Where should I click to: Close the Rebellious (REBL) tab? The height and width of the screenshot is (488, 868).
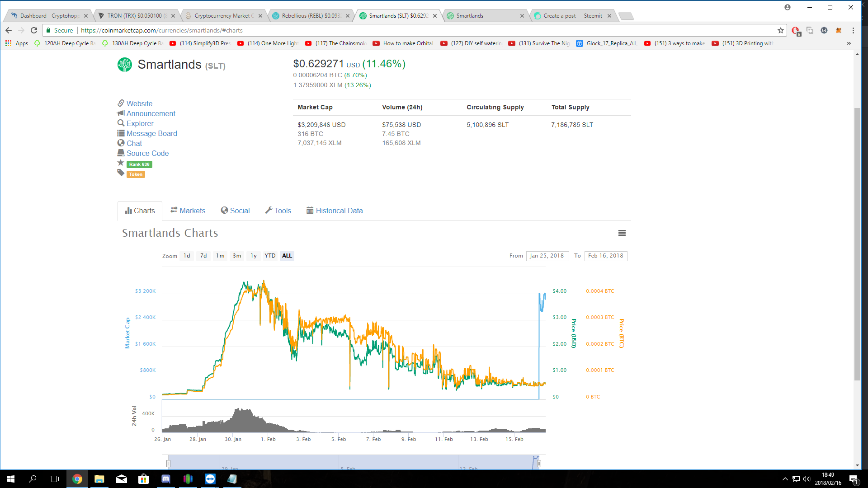348,16
